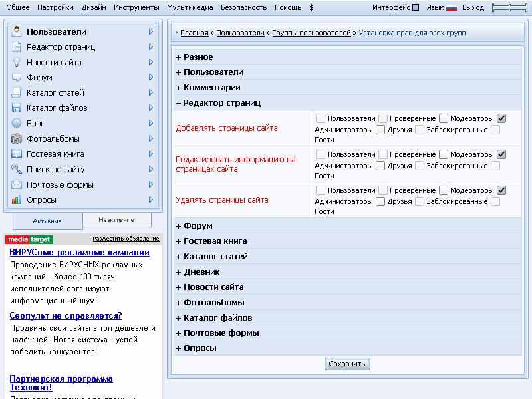Click the media target logo
Image resolution: width=532 pixels, height=399 pixels.
pyautogui.click(x=29, y=239)
